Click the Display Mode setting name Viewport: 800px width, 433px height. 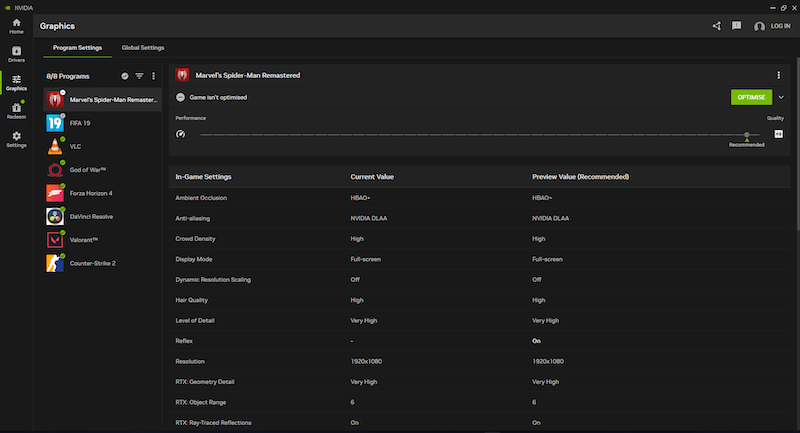tap(194, 259)
